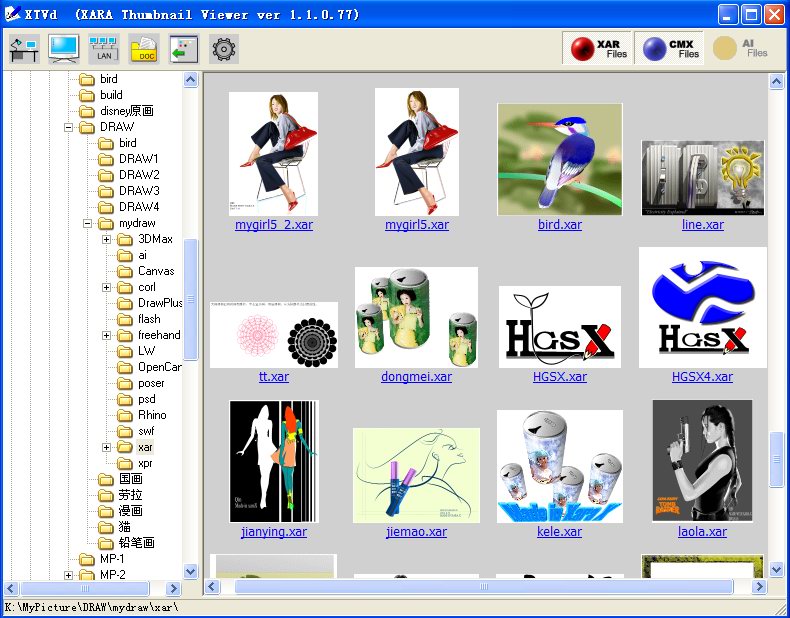The width and height of the screenshot is (790, 618).
Task: Toggle the XAR Files filter button
Action: click(x=597, y=48)
